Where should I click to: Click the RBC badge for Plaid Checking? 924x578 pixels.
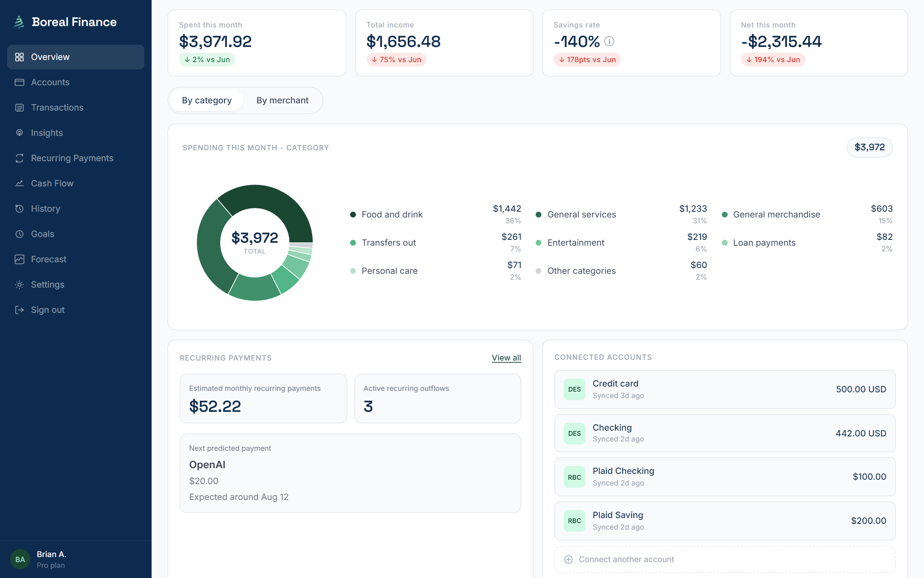click(574, 477)
